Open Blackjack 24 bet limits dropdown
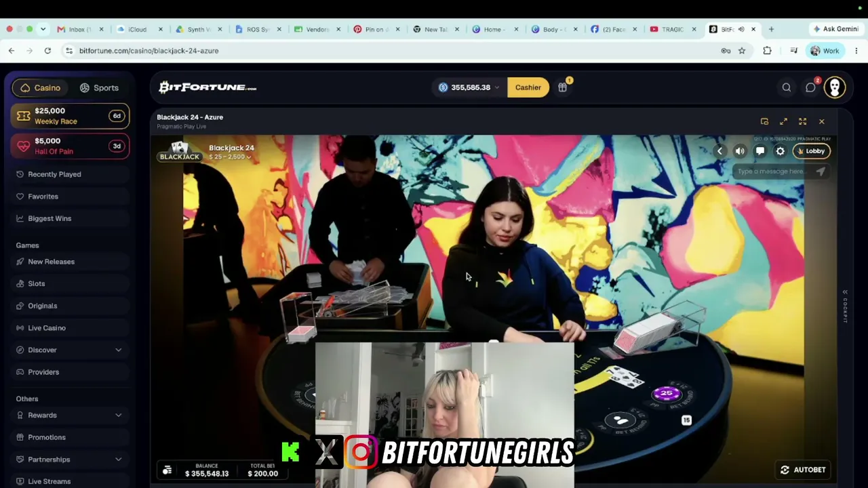Screen dimensions: 868x488 [x=230, y=157]
